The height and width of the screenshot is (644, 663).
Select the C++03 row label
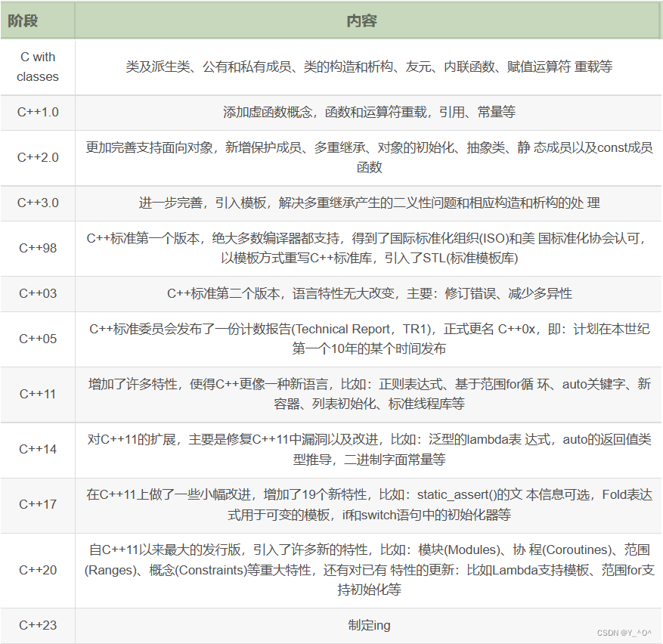tap(37, 293)
